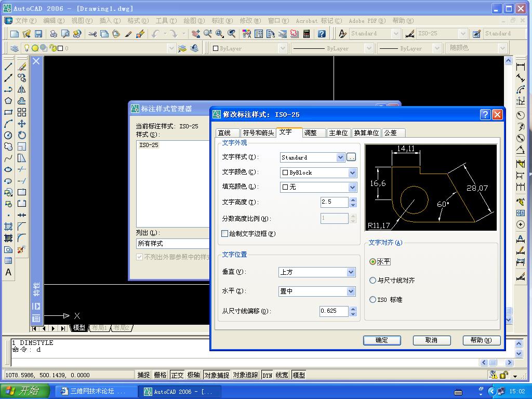This screenshot has width=532, height=399.
Task: Enable 绘制文字边框 checkbox
Action: click(224, 233)
